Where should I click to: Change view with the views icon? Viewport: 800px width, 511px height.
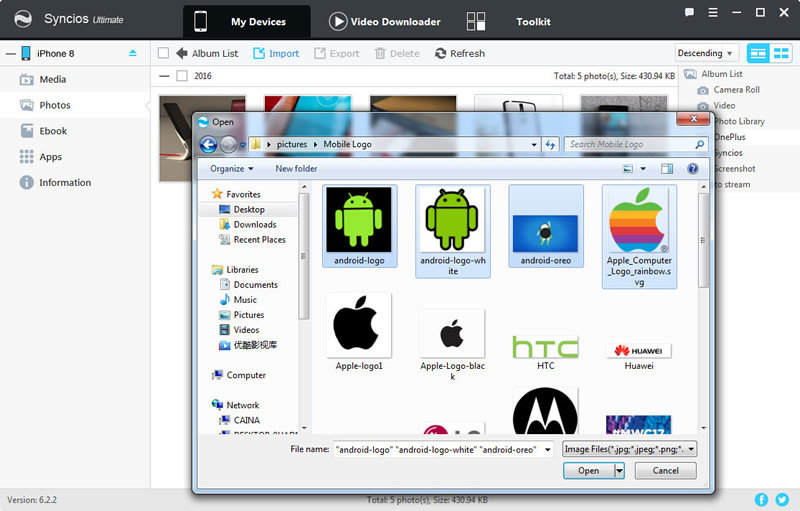point(628,169)
